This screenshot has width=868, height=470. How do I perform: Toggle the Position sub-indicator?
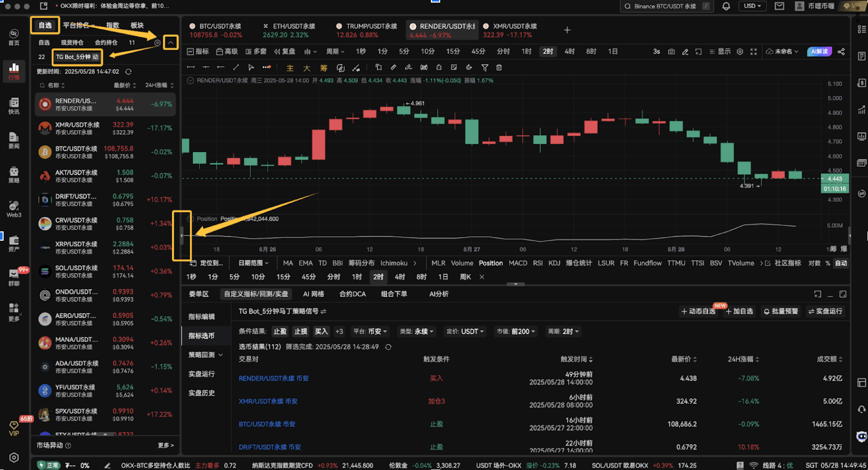[491, 263]
